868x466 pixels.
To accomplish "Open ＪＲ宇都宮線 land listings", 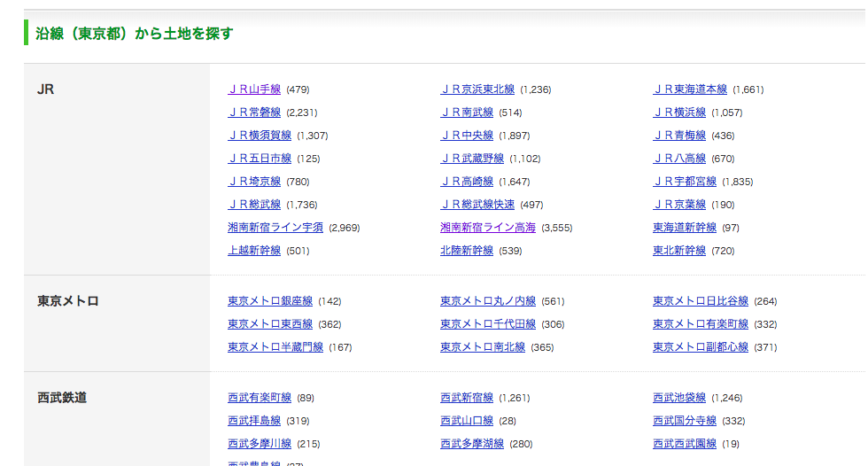I will coord(685,182).
